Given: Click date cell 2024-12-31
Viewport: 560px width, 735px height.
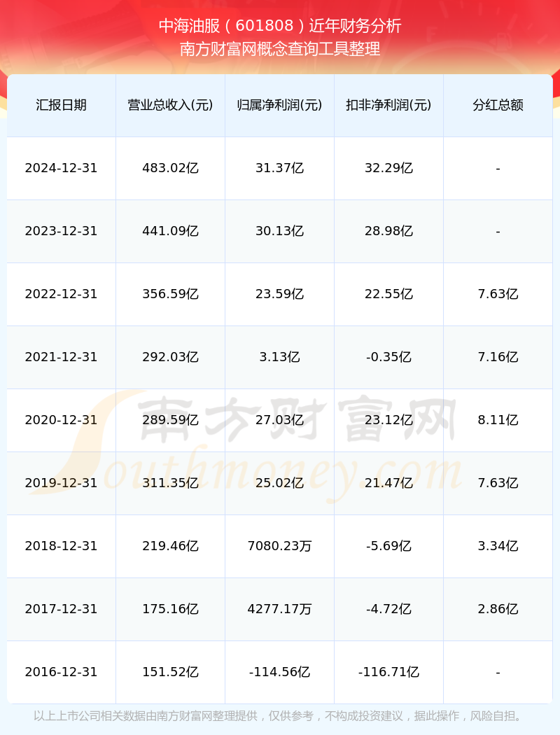Looking at the screenshot, I should coord(62,168).
